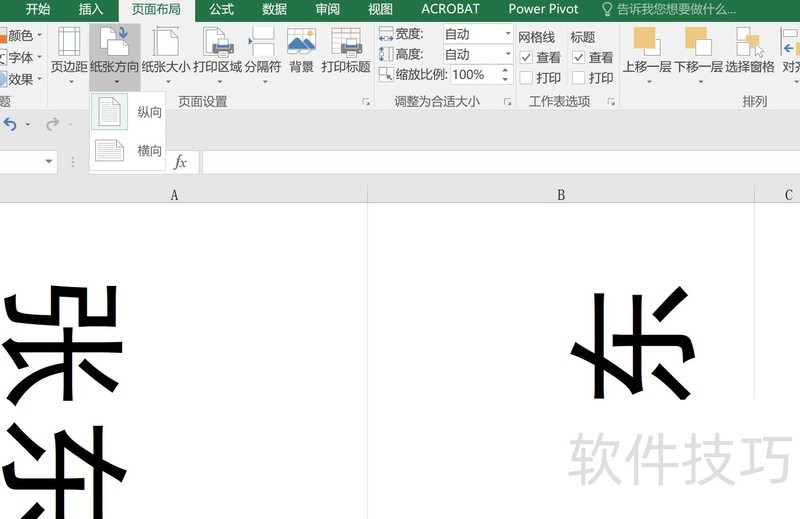Viewport: 800px width, 519px height.
Task: Click the formula bar input field
Action: (501, 162)
